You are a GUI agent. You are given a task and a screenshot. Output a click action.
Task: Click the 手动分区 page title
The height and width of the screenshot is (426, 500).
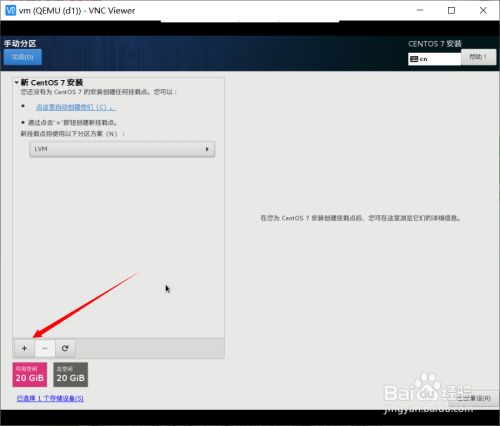(x=20, y=44)
